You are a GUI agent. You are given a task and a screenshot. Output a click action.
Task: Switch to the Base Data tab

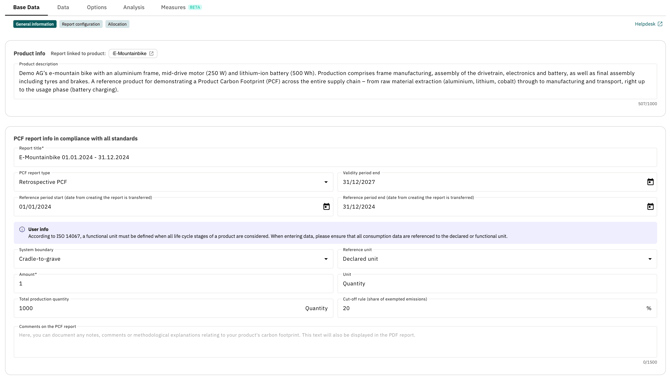point(26,7)
